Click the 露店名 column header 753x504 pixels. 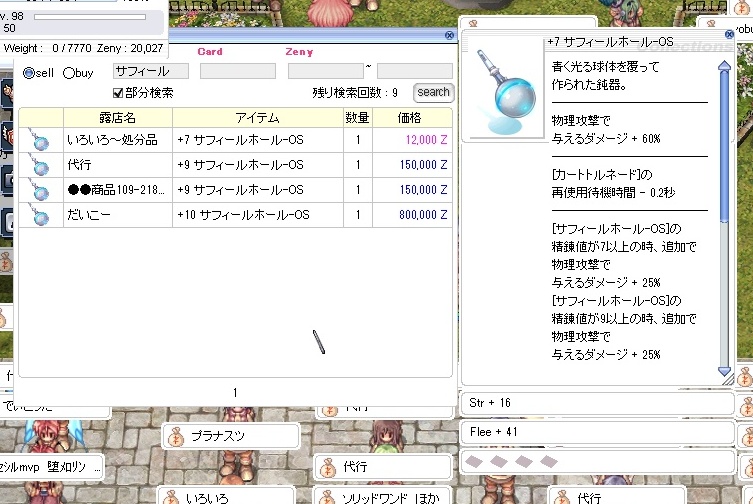[x=118, y=118]
